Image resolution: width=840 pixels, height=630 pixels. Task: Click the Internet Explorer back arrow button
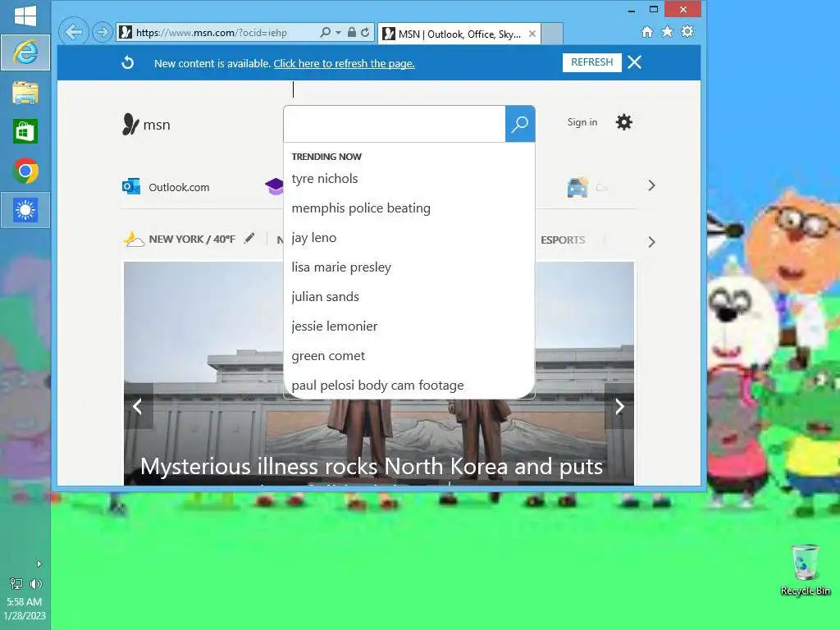pyautogui.click(x=73, y=32)
